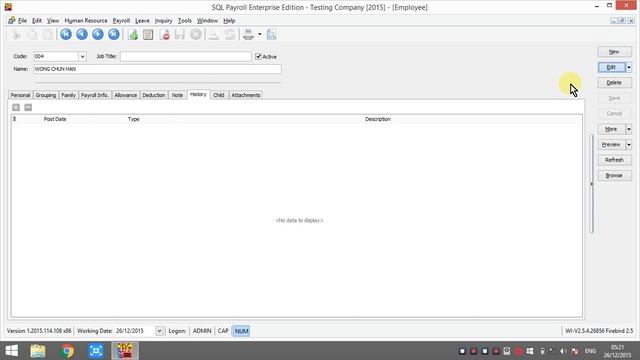Switch to the Note tab
This screenshot has height=360, width=640.
(x=177, y=95)
